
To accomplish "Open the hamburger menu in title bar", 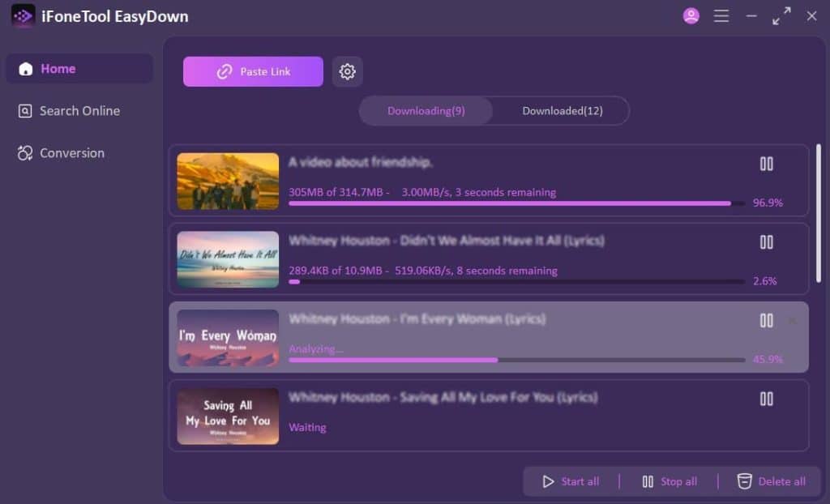I will tap(721, 16).
